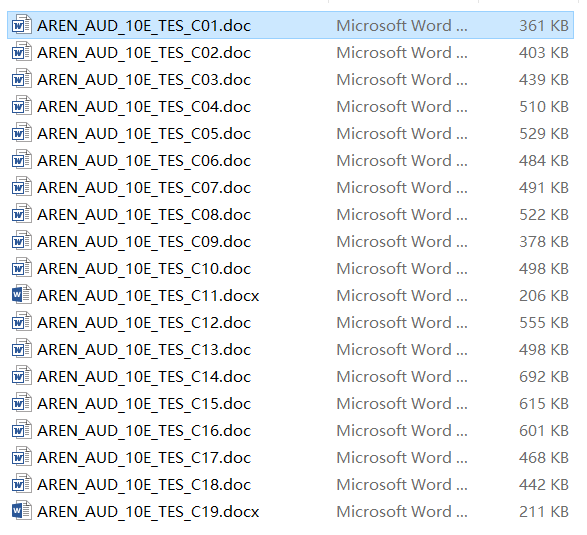The height and width of the screenshot is (535, 587).
Task: Click the Word icon beside AREN_AUD_10E_TES_C05.doc
Action: tap(21, 133)
